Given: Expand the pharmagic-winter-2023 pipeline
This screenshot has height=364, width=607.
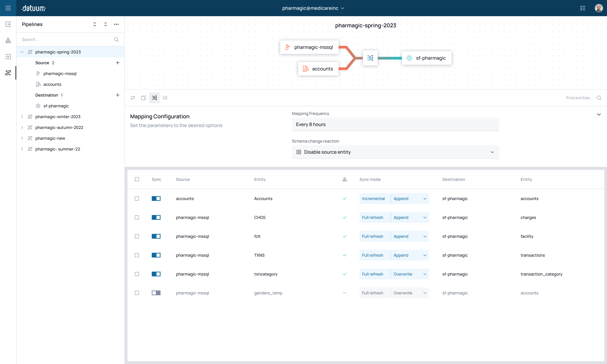Looking at the screenshot, I should (x=22, y=117).
